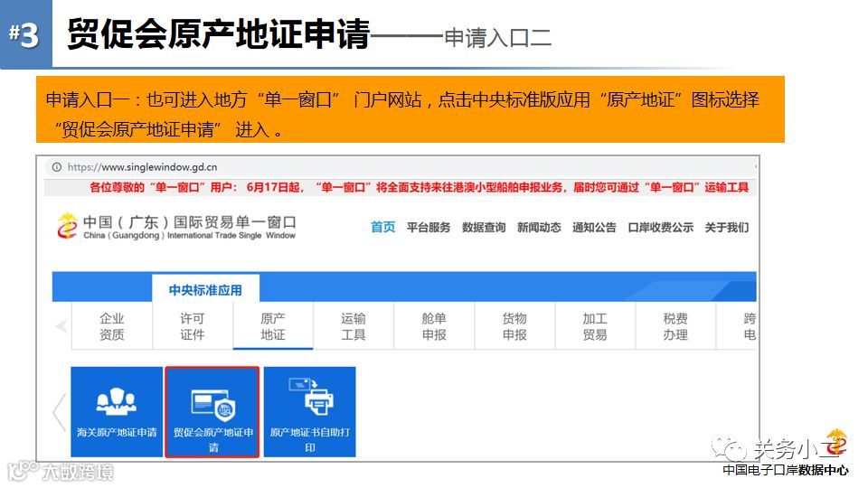Open 新闻动态 in the top navigation
The image size is (868, 488).
click(x=539, y=228)
